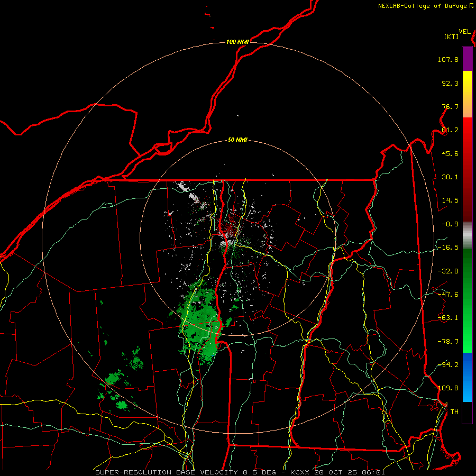Click the -0.9 legend value
This screenshot has width=476, height=476.
450,224
